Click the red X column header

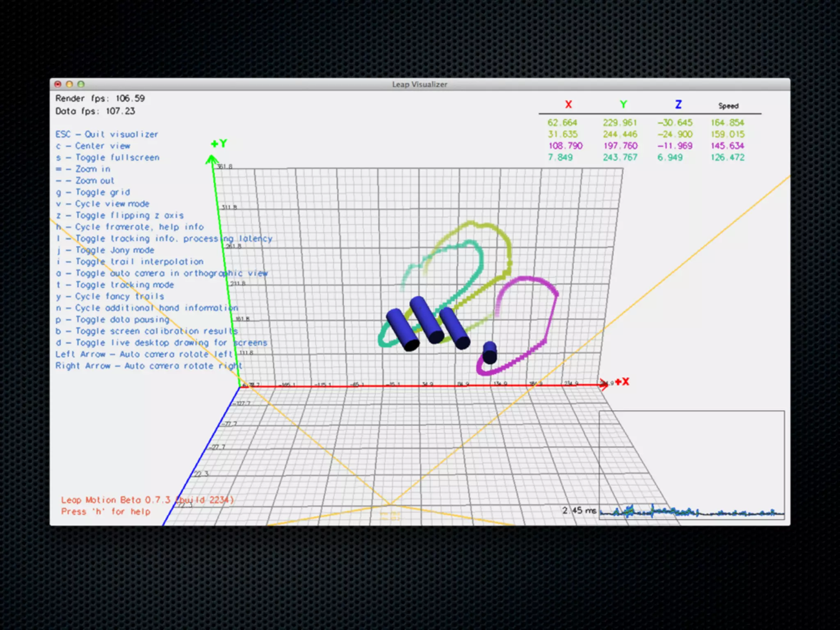pyautogui.click(x=568, y=105)
